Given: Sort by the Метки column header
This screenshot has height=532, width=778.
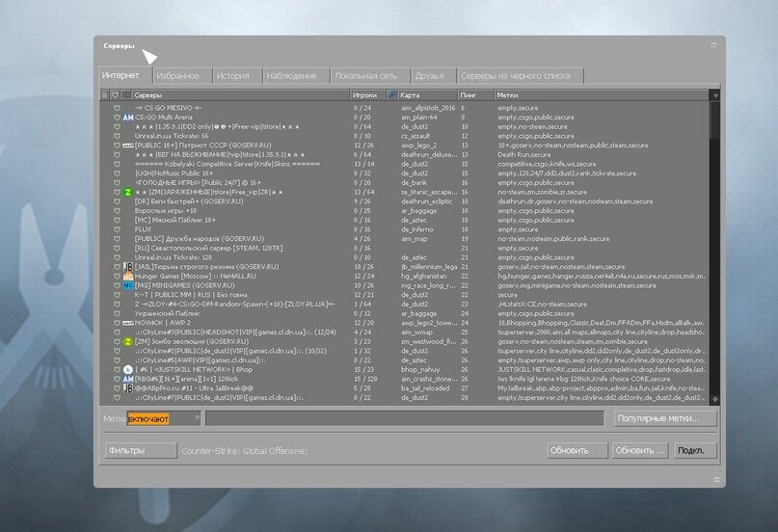Looking at the screenshot, I should (x=602, y=94).
